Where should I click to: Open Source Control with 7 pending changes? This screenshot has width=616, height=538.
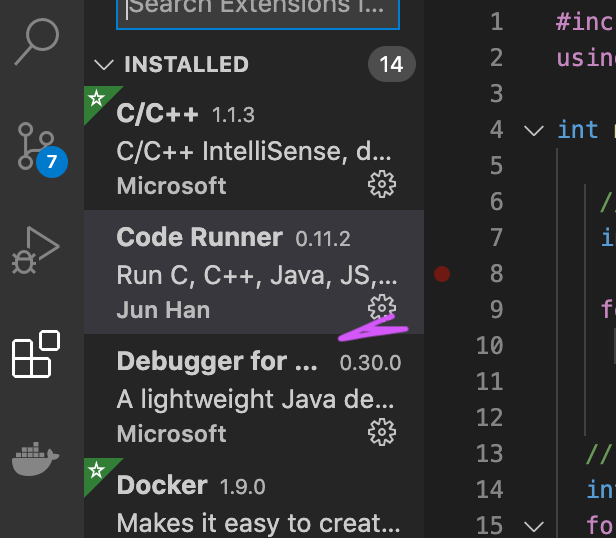click(42, 150)
